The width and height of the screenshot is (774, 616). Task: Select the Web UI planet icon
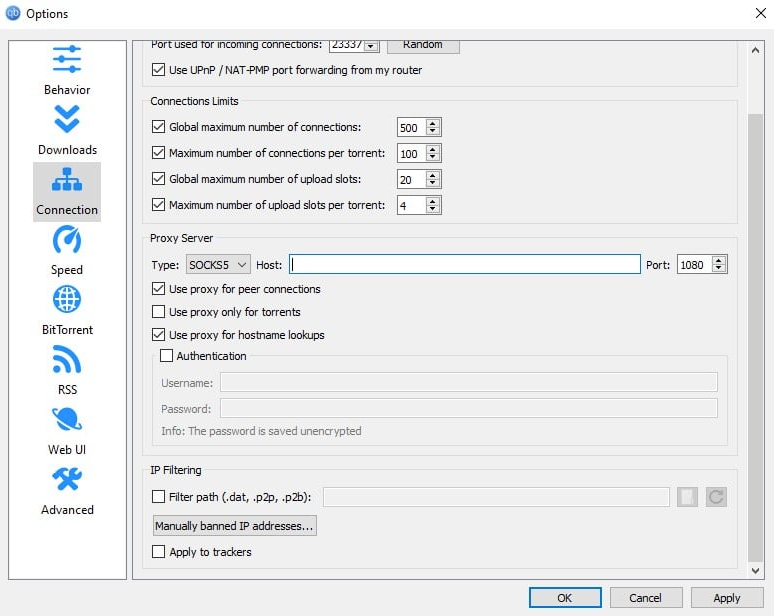click(67, 420)
